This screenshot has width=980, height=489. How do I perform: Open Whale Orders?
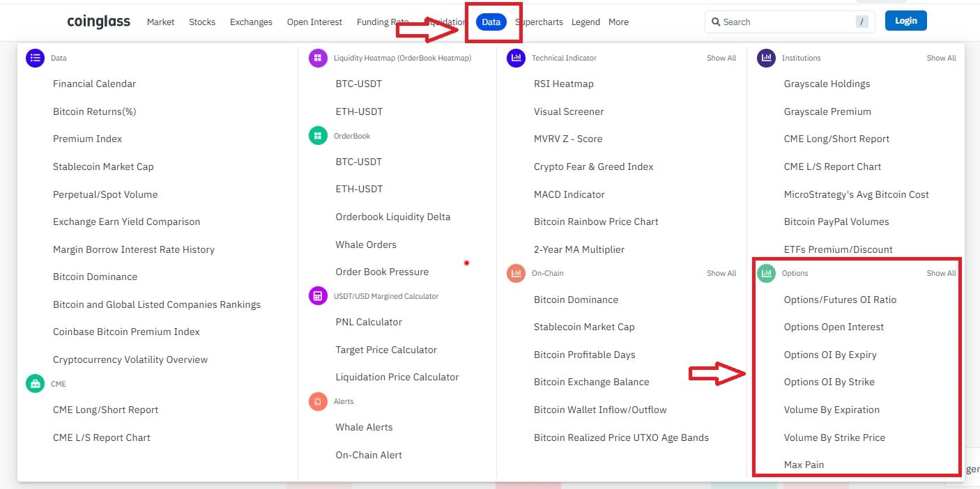(x=366, y=244)
